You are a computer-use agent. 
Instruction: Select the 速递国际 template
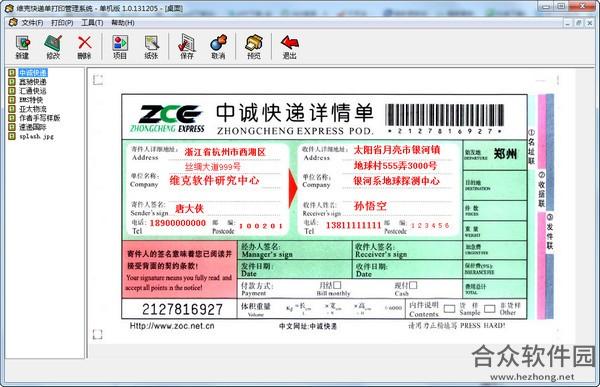[x=33, y=127]
